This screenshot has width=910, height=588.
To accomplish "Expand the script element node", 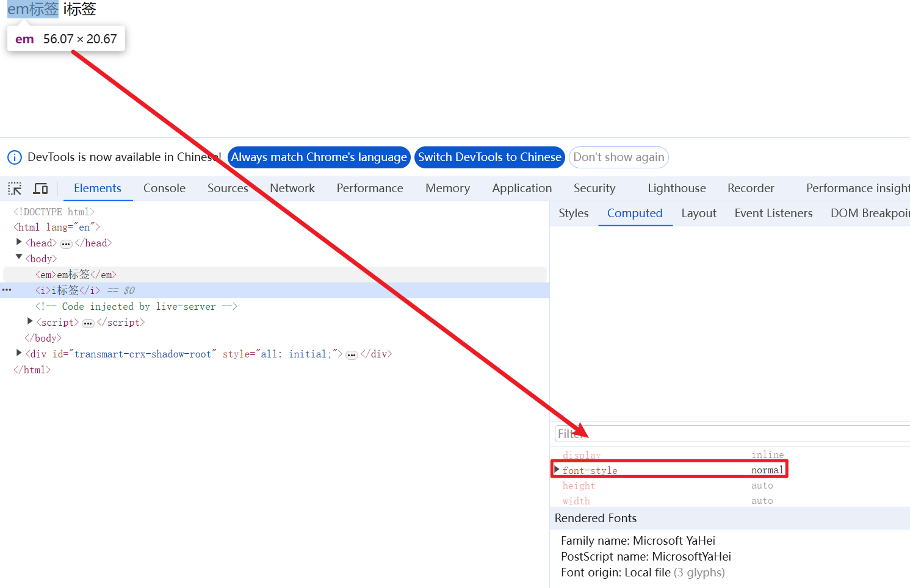I will click(x=30, y=321).
